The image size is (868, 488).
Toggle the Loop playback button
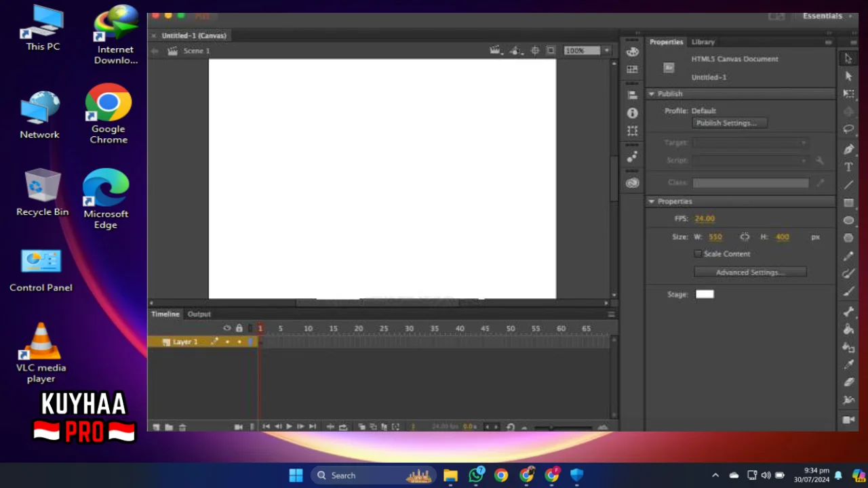point(343,427)
